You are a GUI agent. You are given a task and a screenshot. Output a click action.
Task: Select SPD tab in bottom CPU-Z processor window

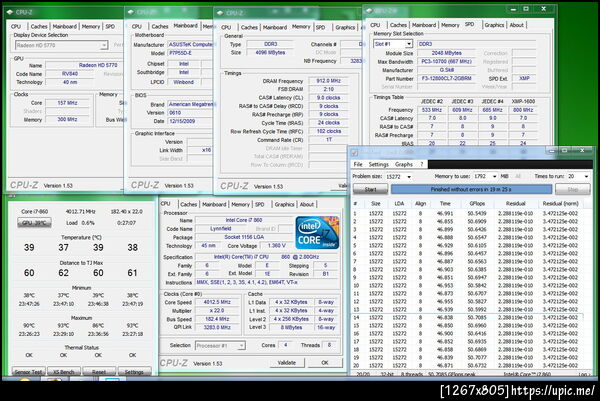259,204
